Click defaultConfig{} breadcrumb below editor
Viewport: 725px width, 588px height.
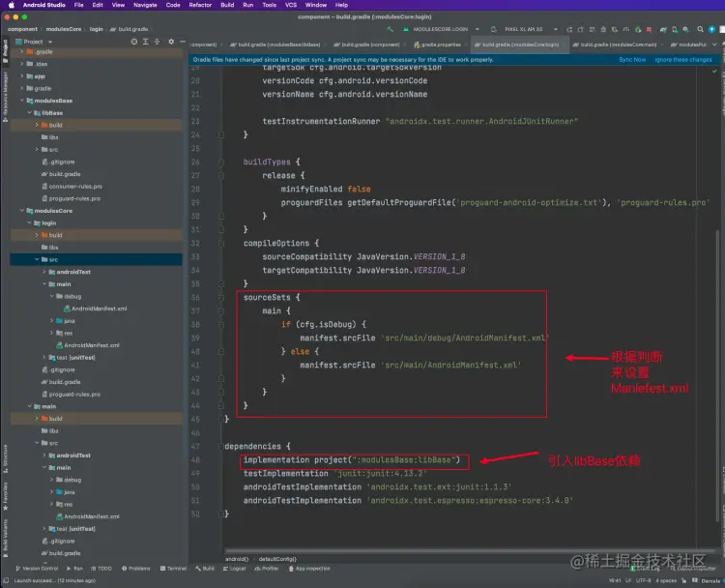point(277,559)
